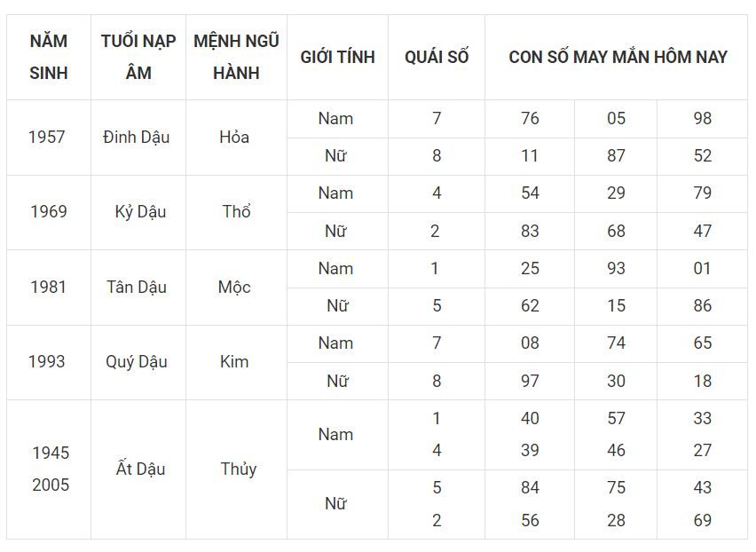Select number 69 in the last row
756x552 pixels.
(703, 521)
